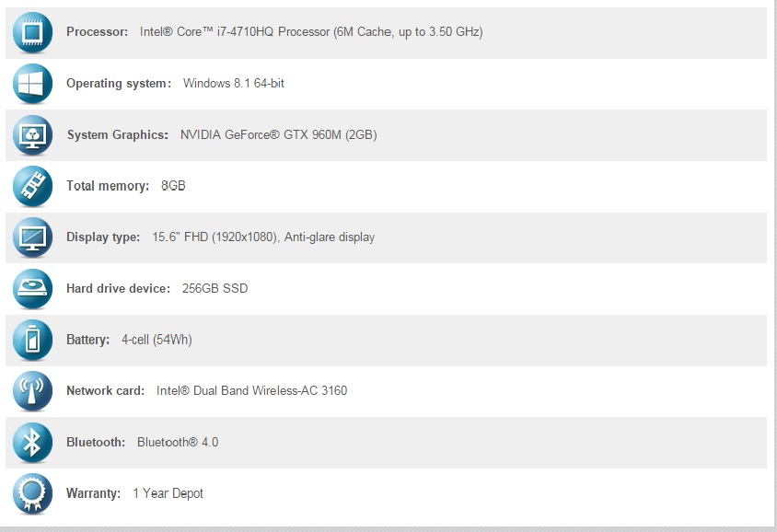
Task: Click the Bluetooth symbol icon
Action: [33, 443]
